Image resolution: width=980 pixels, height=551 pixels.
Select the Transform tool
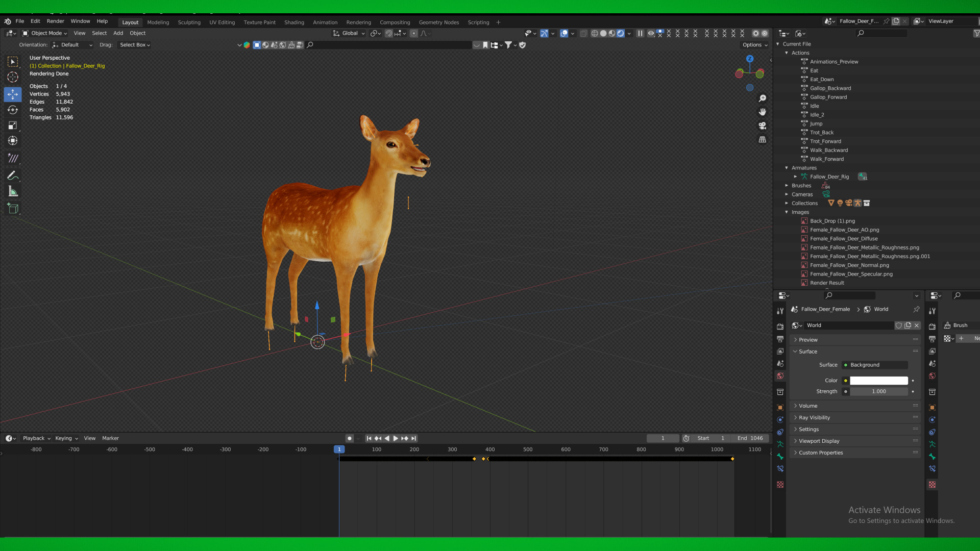(x=13, y=141)
